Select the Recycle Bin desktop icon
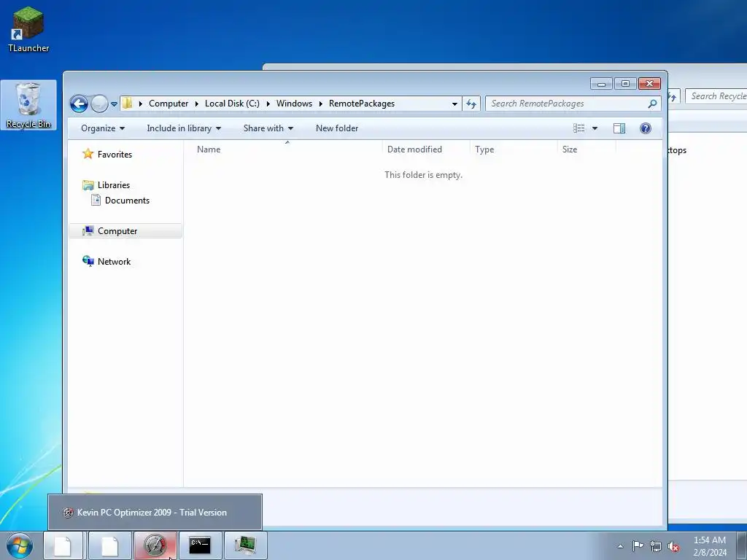The width and height of the screenshot is (747, 560). point(28,105)
